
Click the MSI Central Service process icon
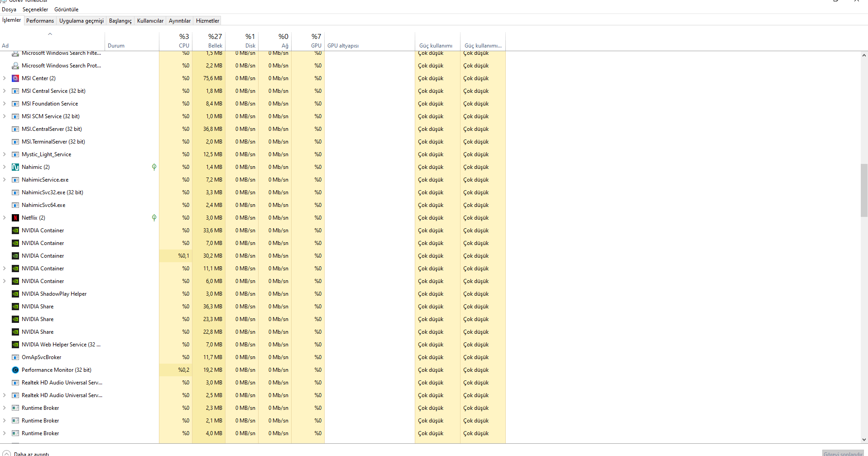tap(15, 91)
